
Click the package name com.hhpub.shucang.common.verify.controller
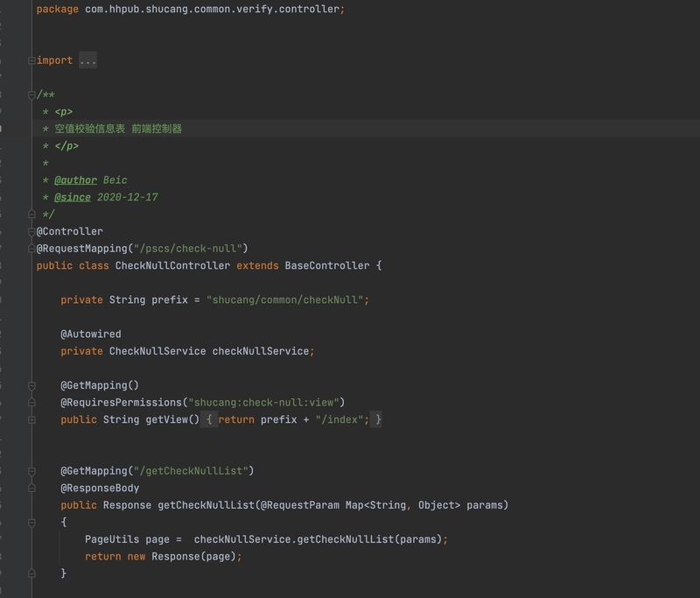click(212, 10)
